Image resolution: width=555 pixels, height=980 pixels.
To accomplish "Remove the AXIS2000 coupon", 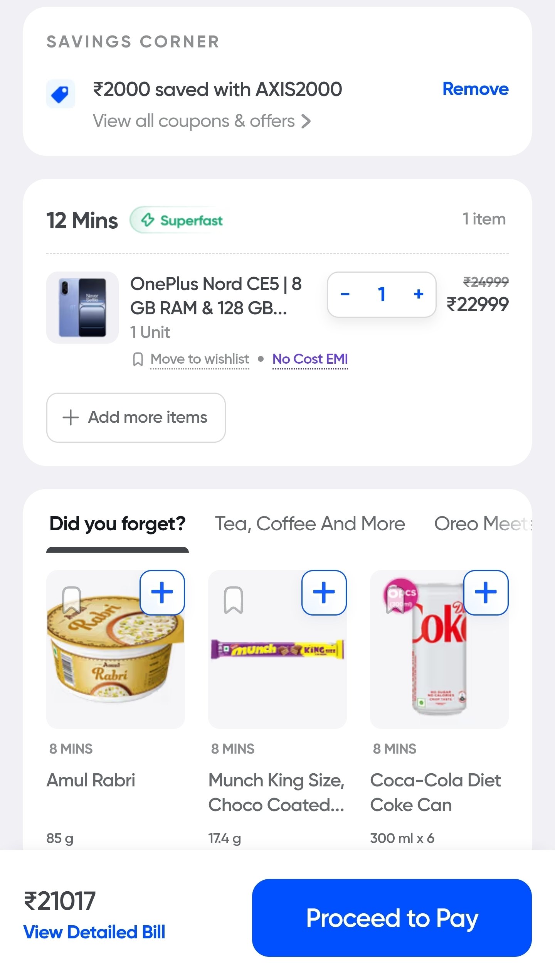I will 475,89.
